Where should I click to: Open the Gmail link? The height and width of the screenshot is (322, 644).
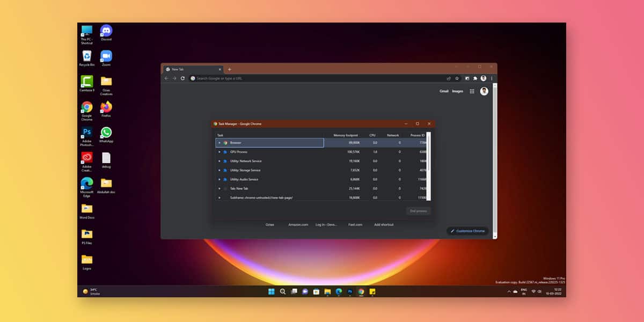444,91
